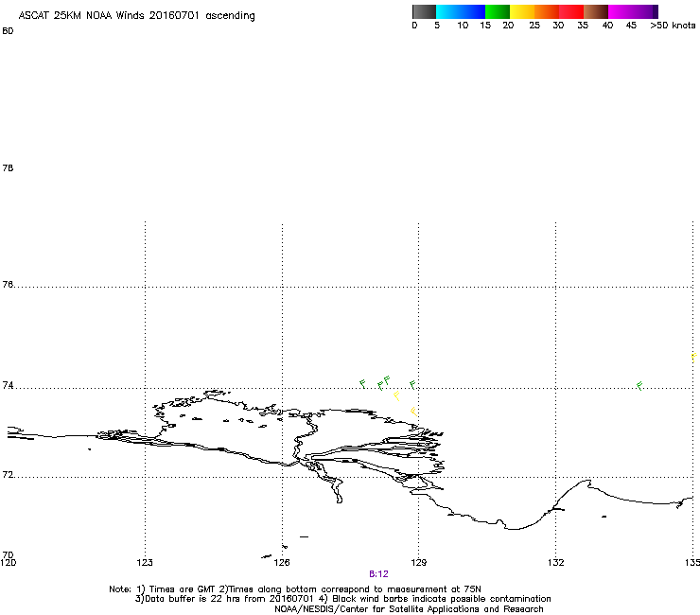Click the '40' label on the color scale

[607, 26]
